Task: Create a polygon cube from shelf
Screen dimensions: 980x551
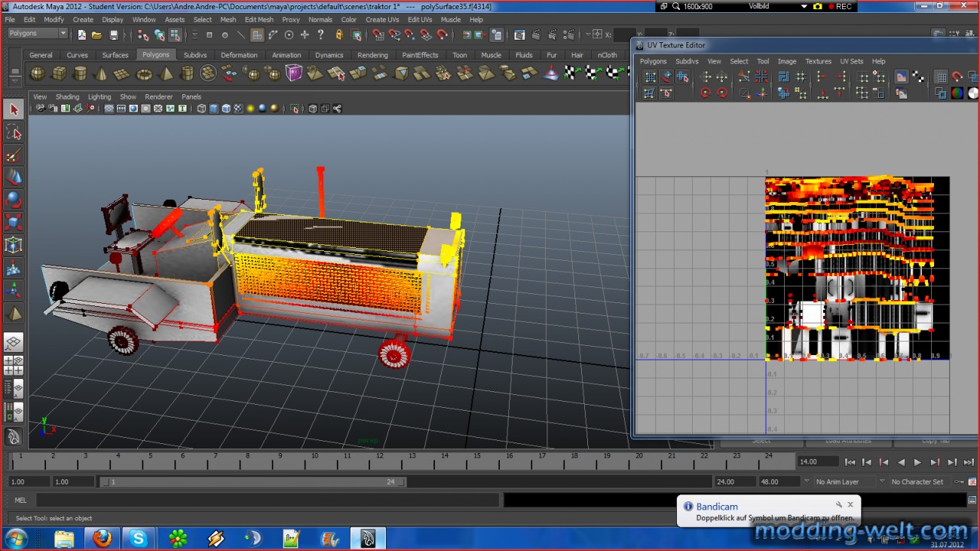Action: tap(58, 73)
